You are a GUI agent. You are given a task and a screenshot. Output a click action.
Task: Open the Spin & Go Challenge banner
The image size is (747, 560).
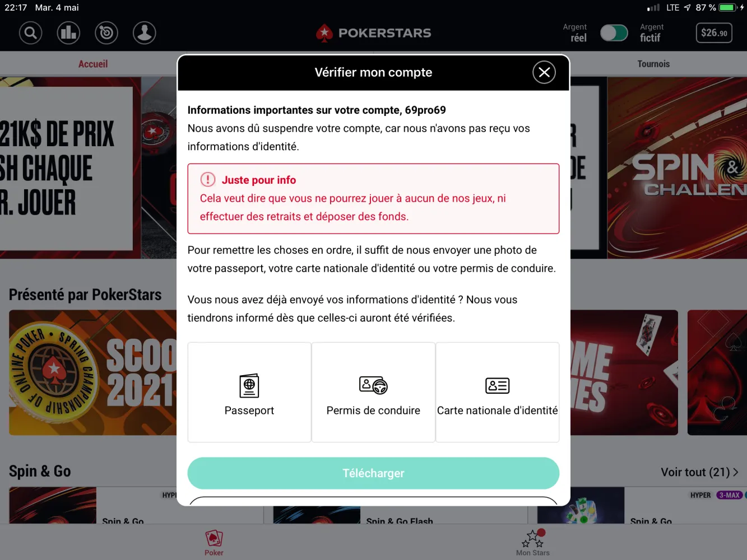(x=677, y=168)
